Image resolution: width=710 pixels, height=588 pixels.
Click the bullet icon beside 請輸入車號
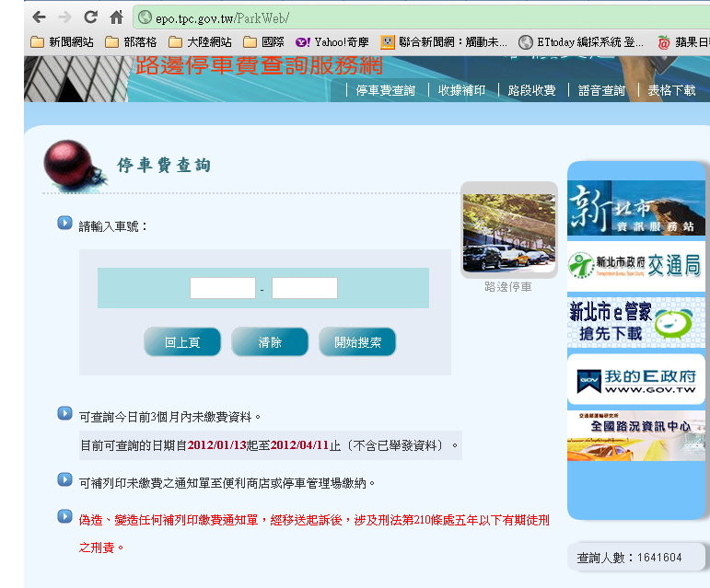[x=64, y=223]
